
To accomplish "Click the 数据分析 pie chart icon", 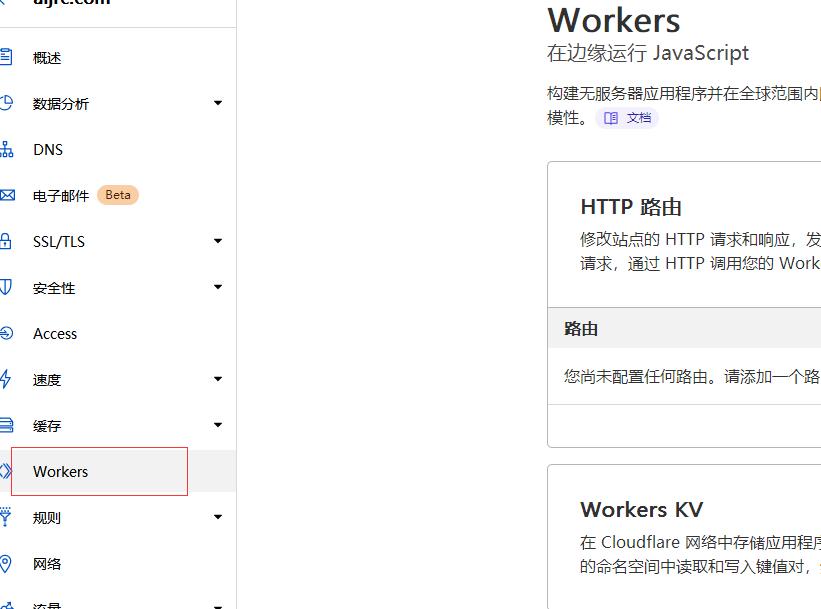I will point(6,103).
